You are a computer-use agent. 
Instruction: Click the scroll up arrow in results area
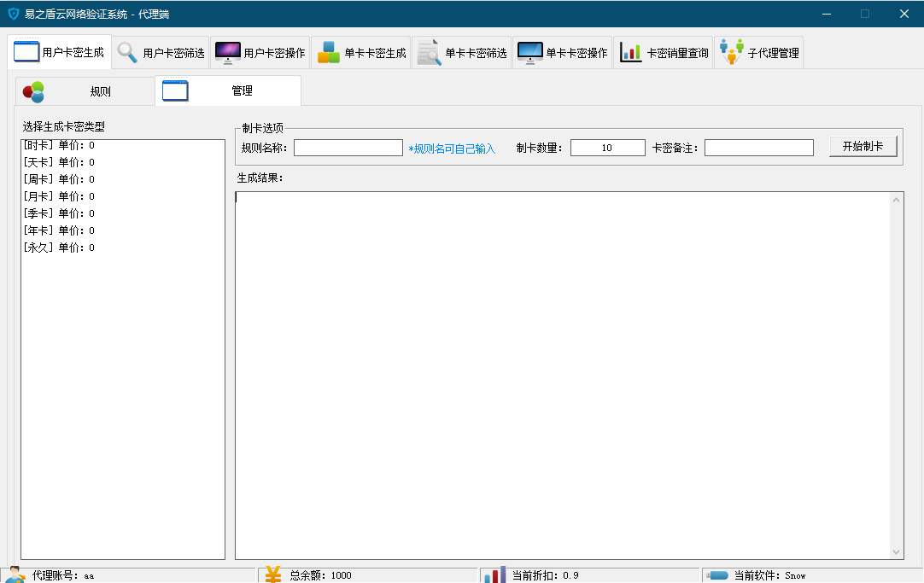coord(897,200)
